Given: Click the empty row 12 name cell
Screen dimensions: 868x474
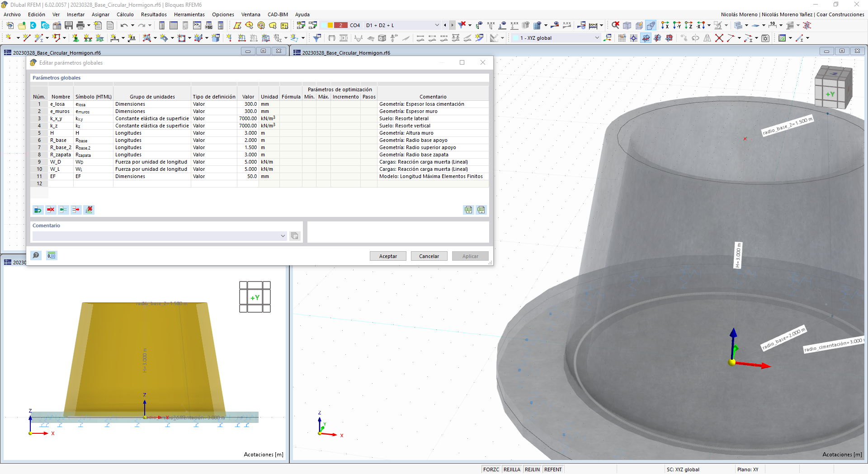Looking at the screenshot, I should (61, 183).
